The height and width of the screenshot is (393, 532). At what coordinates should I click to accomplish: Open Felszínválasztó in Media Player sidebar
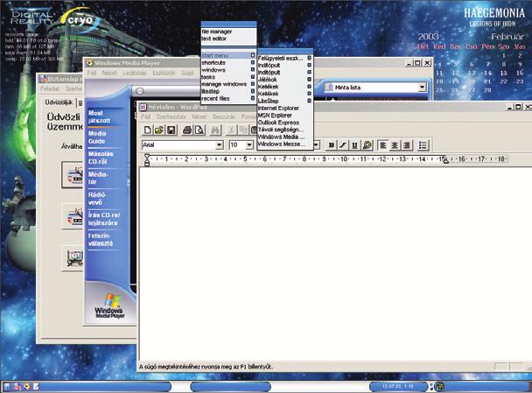click(100, 239)
